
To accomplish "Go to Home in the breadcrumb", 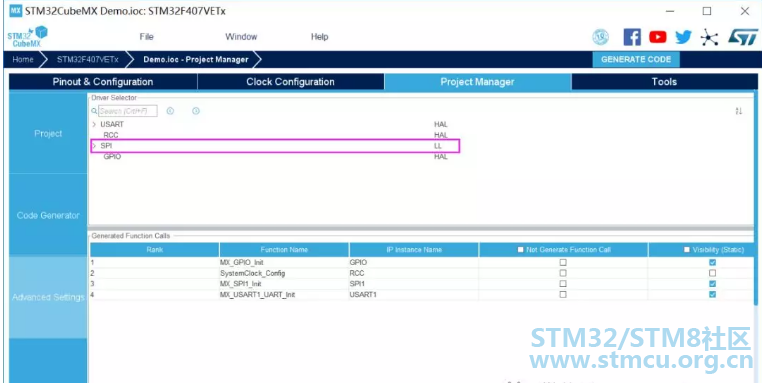I will [23, 59].
